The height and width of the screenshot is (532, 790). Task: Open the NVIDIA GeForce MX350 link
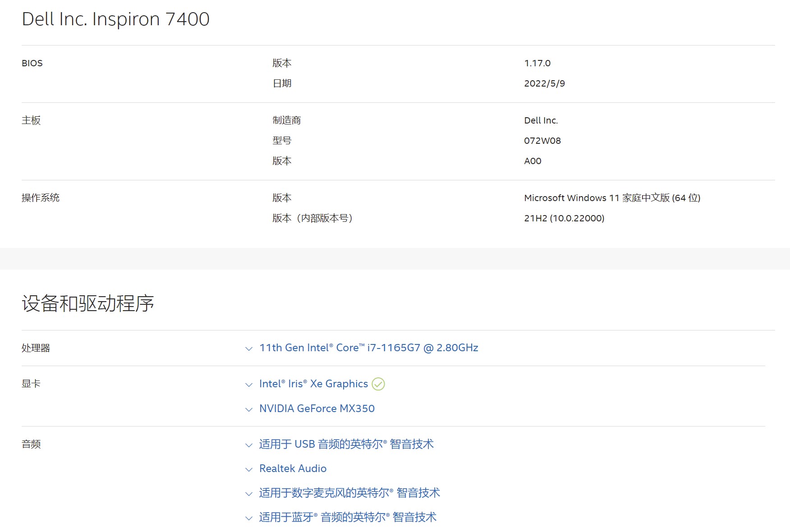pos(317,408)
